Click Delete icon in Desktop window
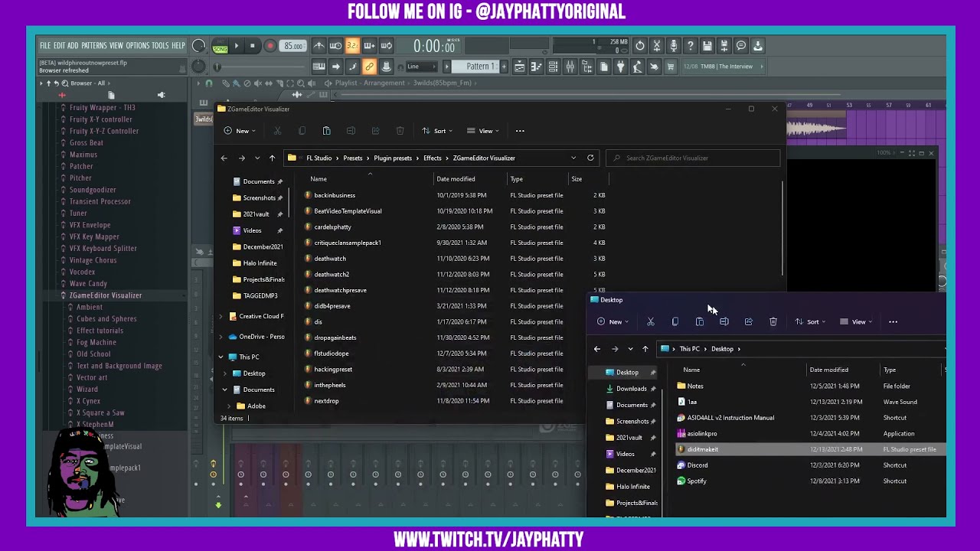980x551 pixels. click(x=773, y=322)
